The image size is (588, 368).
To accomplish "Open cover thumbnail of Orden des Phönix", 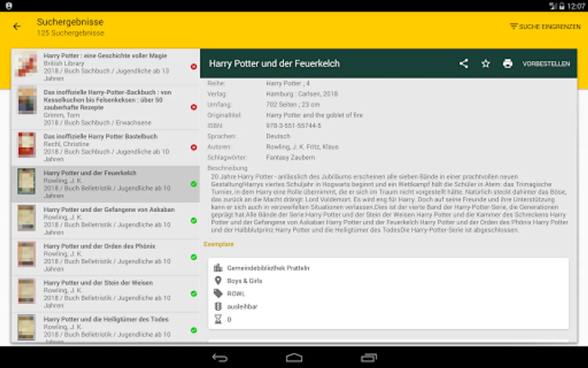I will (27, 254).
